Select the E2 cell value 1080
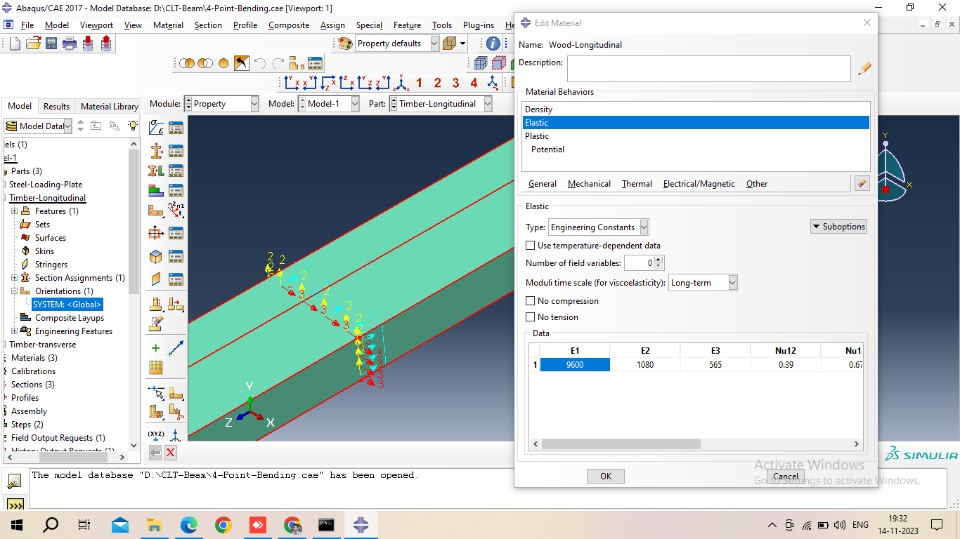Screen dimensions: 960x539 pyautogui.click(x=645, y=364)
